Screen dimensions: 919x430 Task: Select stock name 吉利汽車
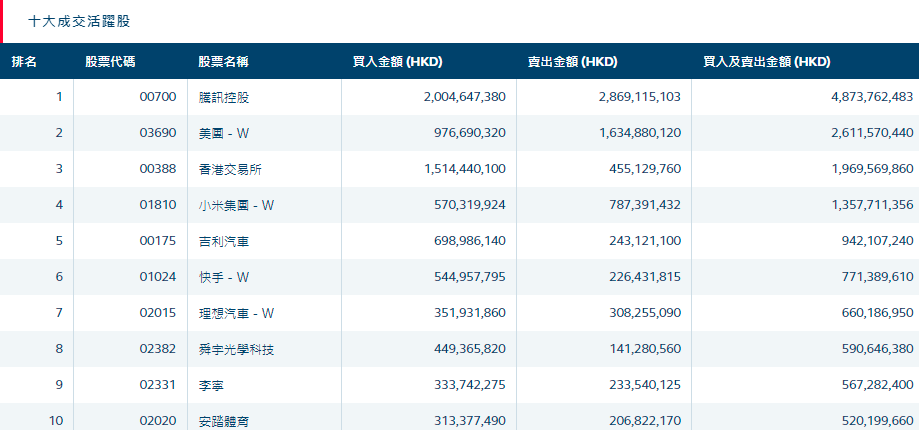pos(224,241)
